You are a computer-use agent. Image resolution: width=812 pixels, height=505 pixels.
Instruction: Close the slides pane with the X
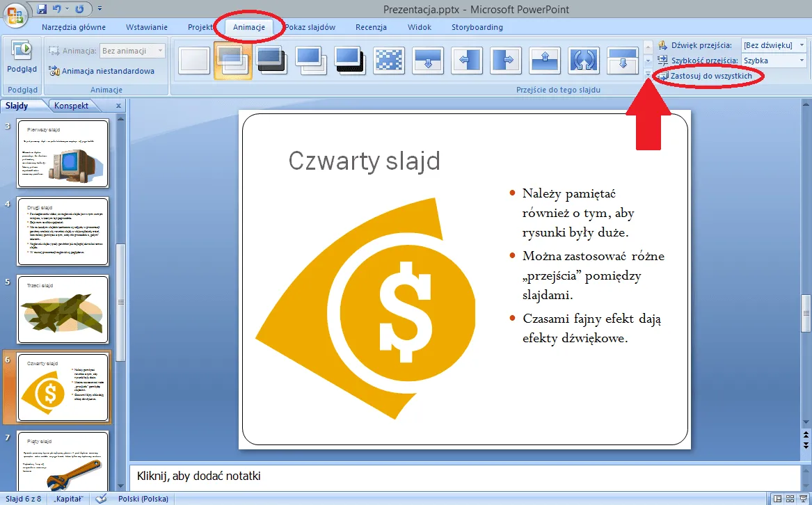coord(118,106)
